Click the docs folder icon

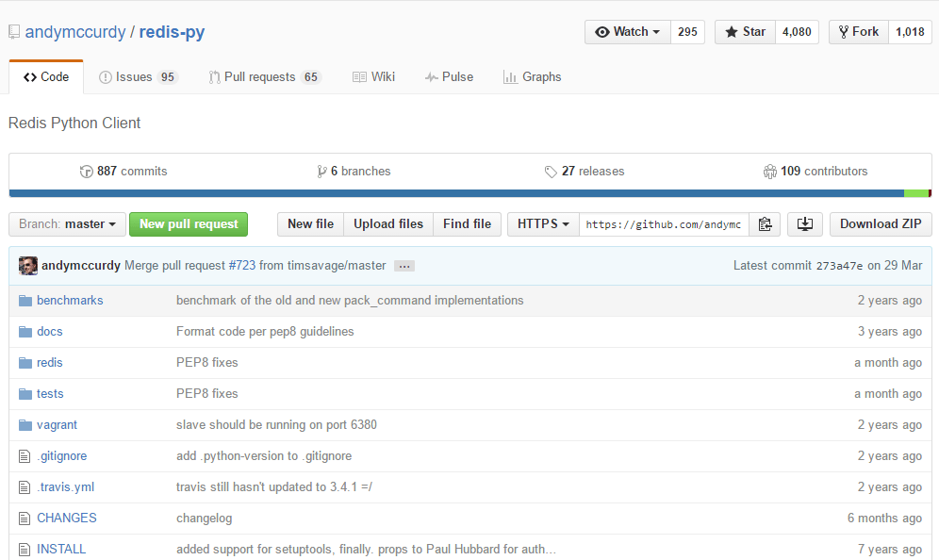[x=25, y=332]
